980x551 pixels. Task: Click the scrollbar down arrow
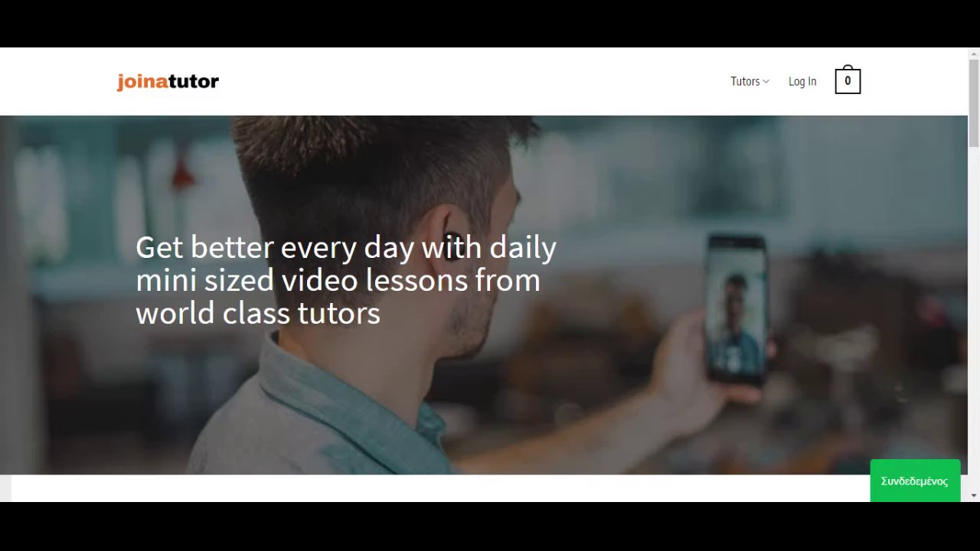point(974,496)
